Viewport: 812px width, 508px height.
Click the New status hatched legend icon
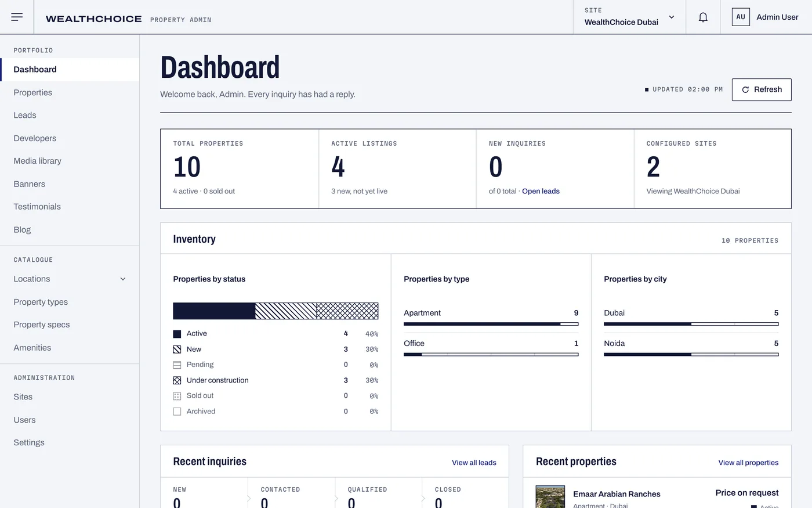pyautogui.click(x=177, y=350)
